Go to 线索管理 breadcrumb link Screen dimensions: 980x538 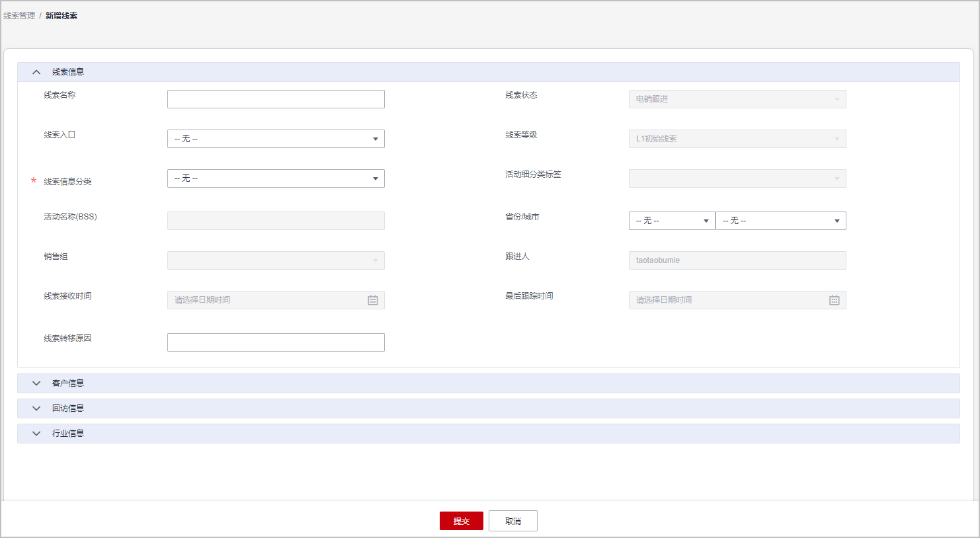coord(19,16)
